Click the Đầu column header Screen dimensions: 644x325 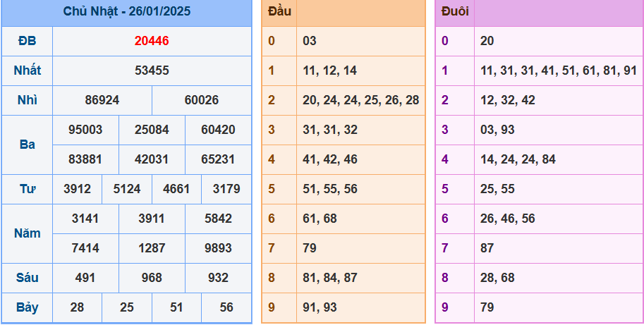[280, 11]
